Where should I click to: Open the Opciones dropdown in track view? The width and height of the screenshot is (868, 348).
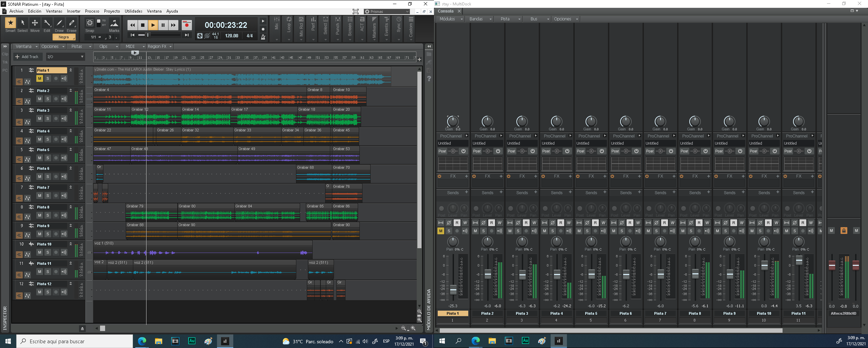pyautogui.click(x=52, y=47)
